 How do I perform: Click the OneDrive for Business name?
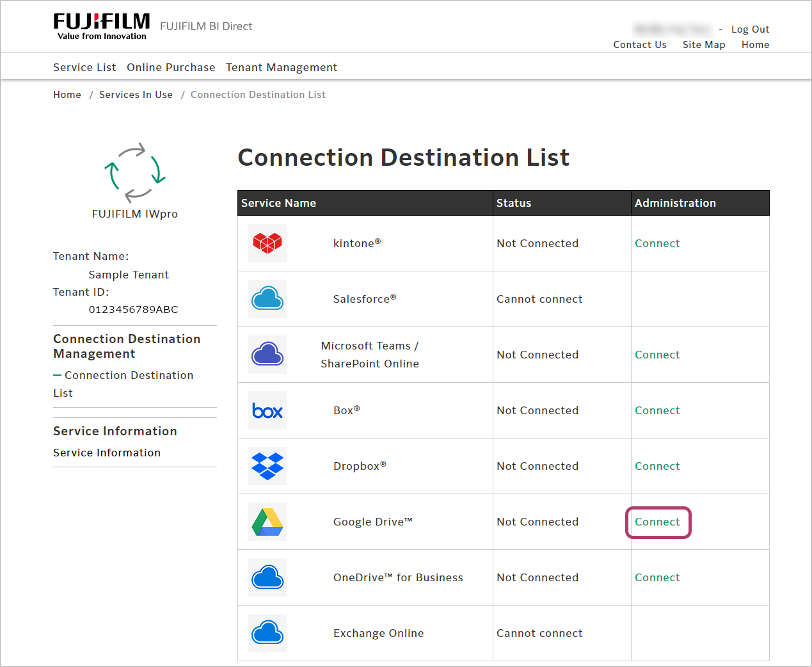click(398, 577)
